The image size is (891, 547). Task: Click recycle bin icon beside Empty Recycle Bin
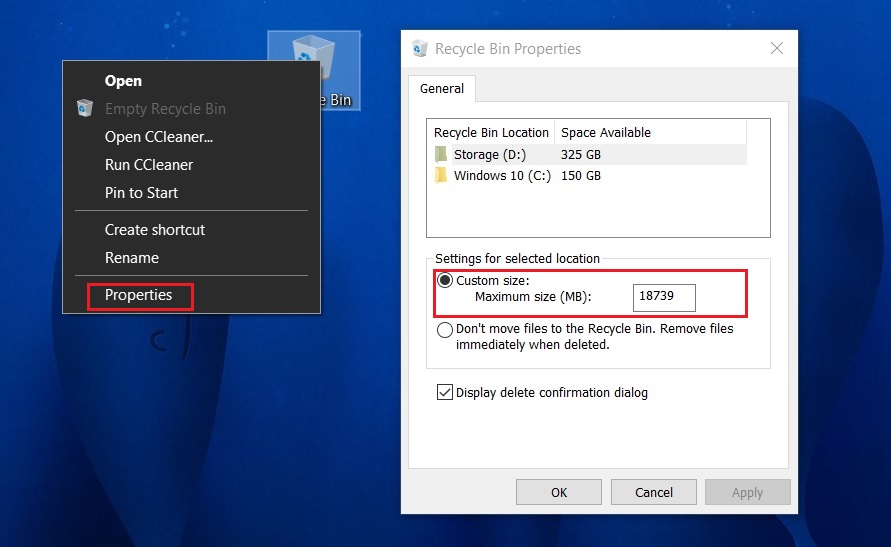coord(85,108)
